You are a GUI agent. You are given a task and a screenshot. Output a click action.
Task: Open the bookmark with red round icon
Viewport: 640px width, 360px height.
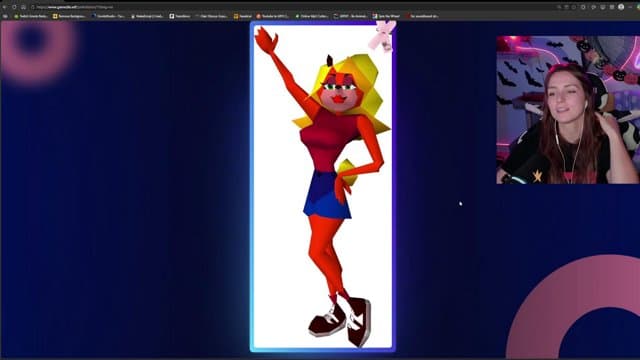pyautogui.click(x=272, y=16)
